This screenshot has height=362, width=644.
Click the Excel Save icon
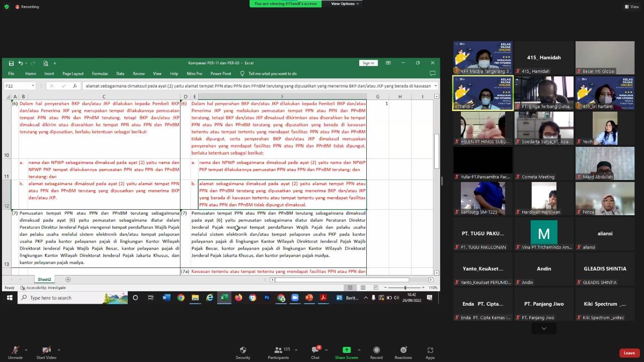pos(11,63)
